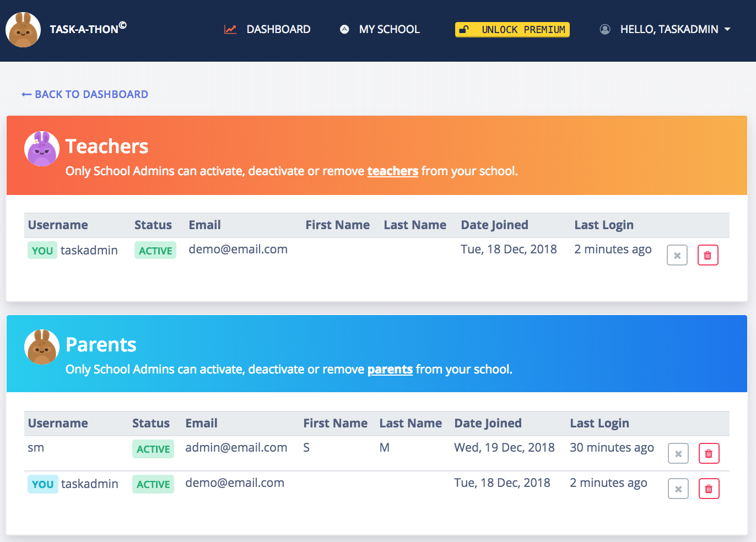Click YOU badge in Parents table
Viewport: 756px width, 542px height.
point(43,484)
